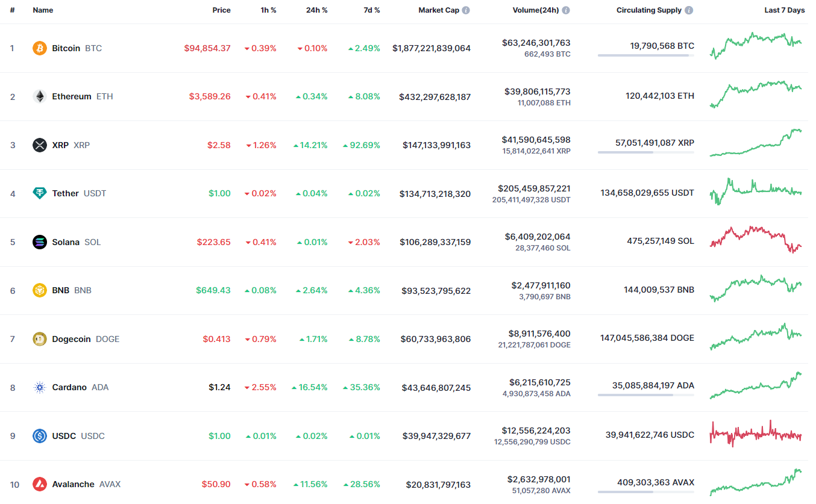
Task: Click the Avalanche logo icon
Action: [40, 484]
